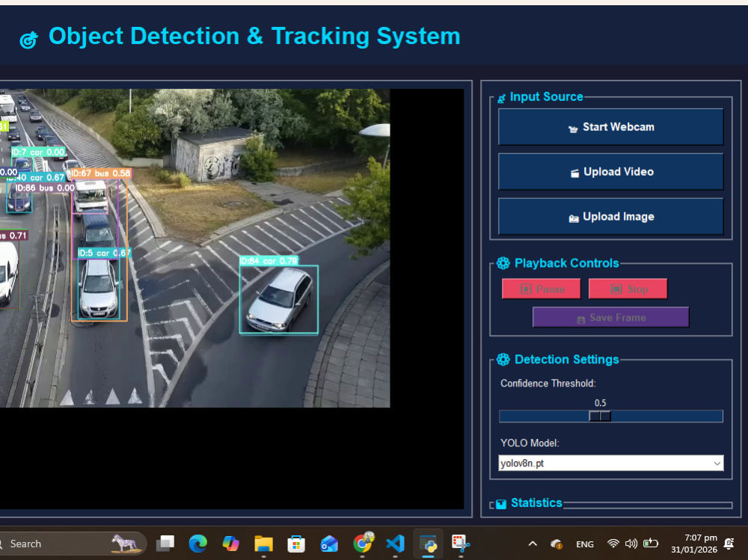748x560 pixels.
Task: Click the 0.5 threshold value
Action: coord(600,403)
